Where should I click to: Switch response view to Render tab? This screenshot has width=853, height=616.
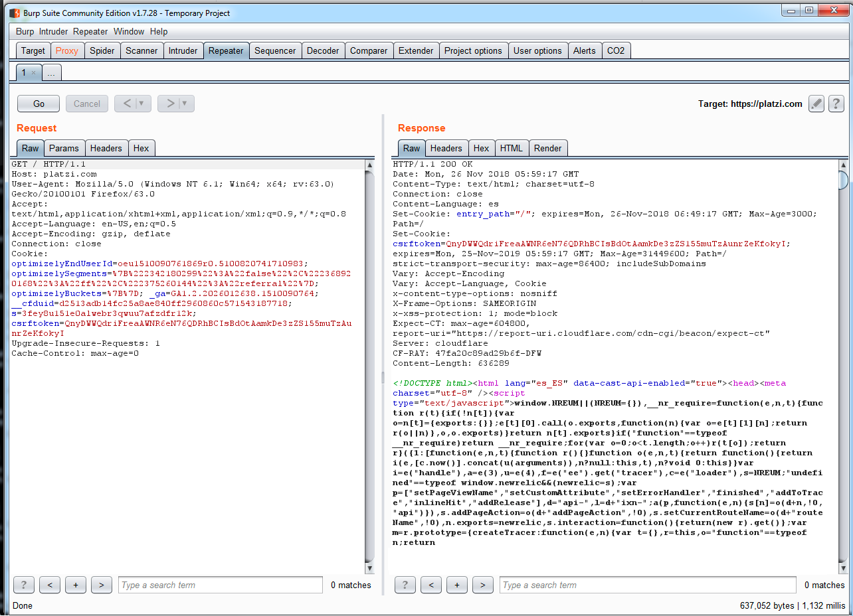547,148
